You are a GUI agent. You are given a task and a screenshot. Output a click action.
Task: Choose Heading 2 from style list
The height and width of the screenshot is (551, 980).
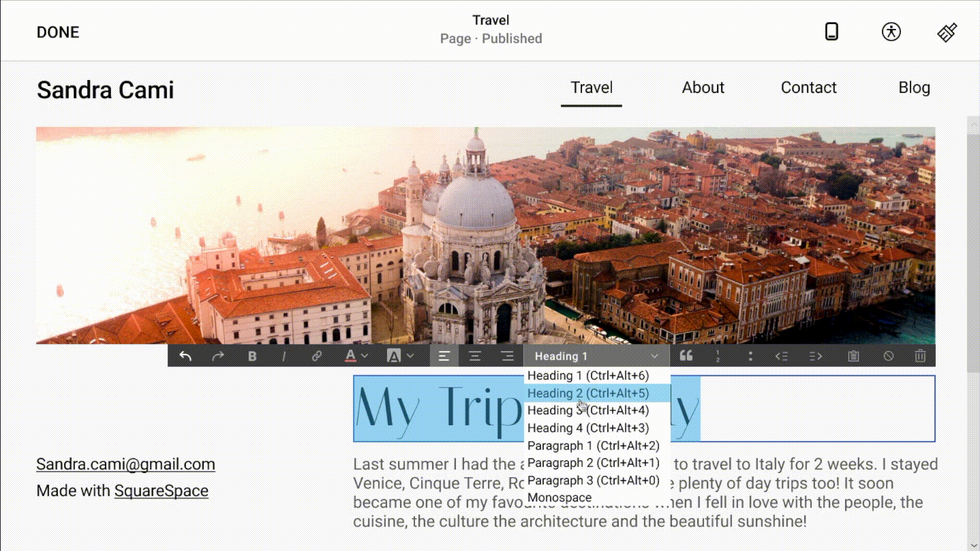click(x=588, y=393)
